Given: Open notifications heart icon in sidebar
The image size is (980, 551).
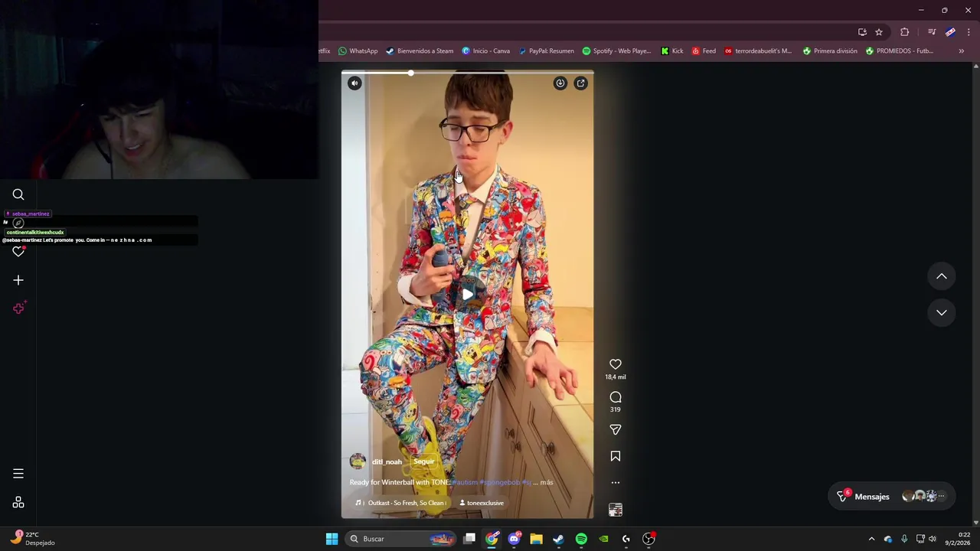Looking at the screenshot, I should pyautogui.click(x=18, y=252).
